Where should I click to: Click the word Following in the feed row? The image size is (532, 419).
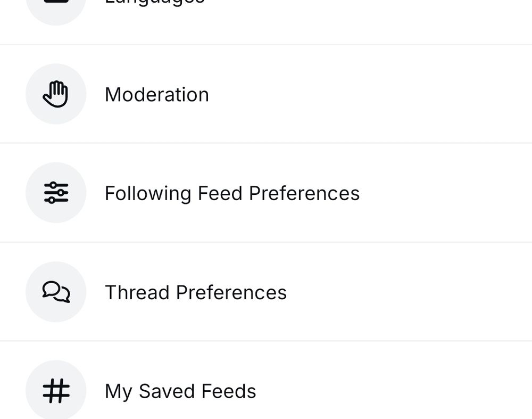point(148,194)
